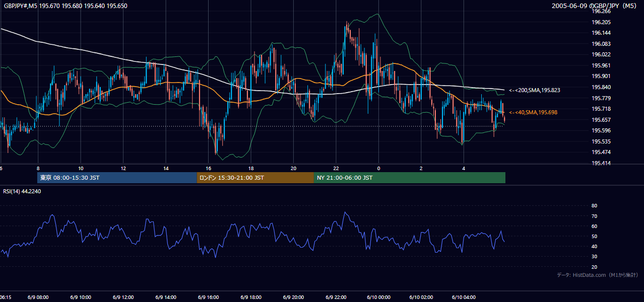Click the 6/10 02:00 date axis label

[x=421, y=297]
